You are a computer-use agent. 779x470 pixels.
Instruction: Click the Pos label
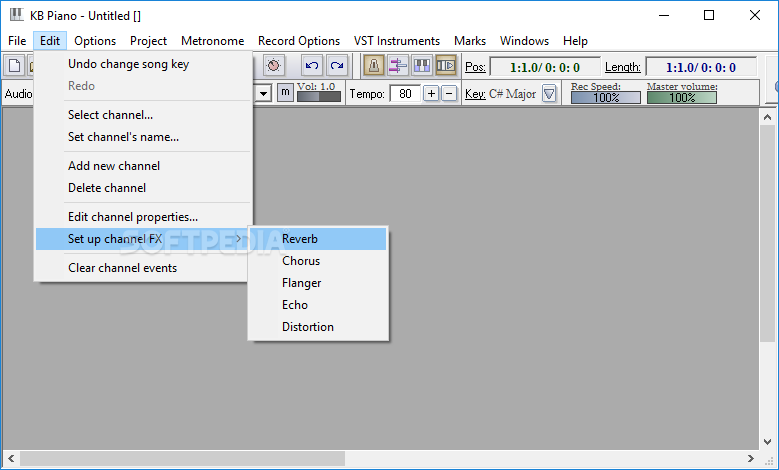tap(475, 67)
